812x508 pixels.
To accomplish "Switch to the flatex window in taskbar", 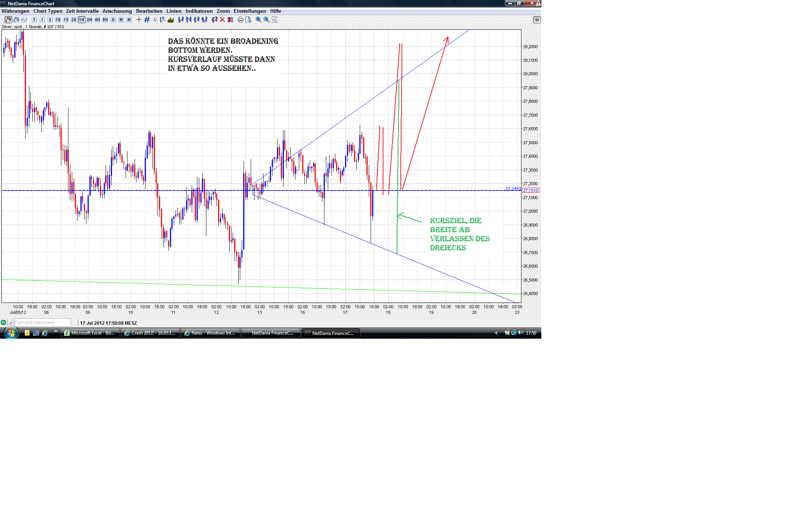I will 211,333.
